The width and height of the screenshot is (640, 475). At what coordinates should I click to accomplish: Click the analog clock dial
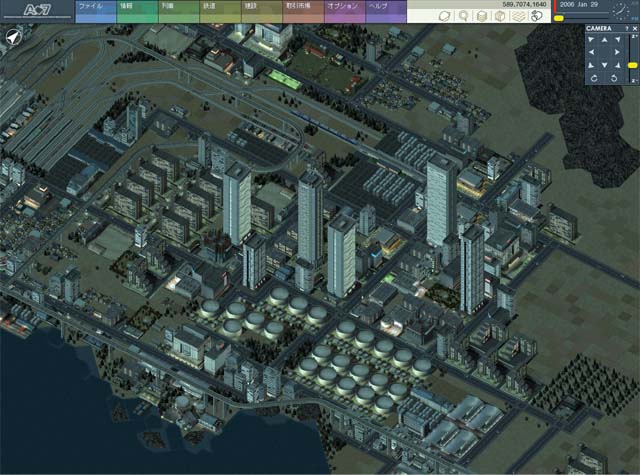pyautogui.click(x=621, y=11)
